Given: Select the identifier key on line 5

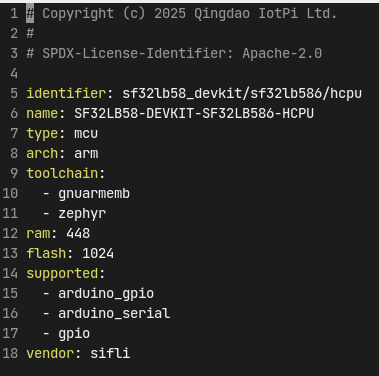Looking at the screenshot, I should coord(66,93).
